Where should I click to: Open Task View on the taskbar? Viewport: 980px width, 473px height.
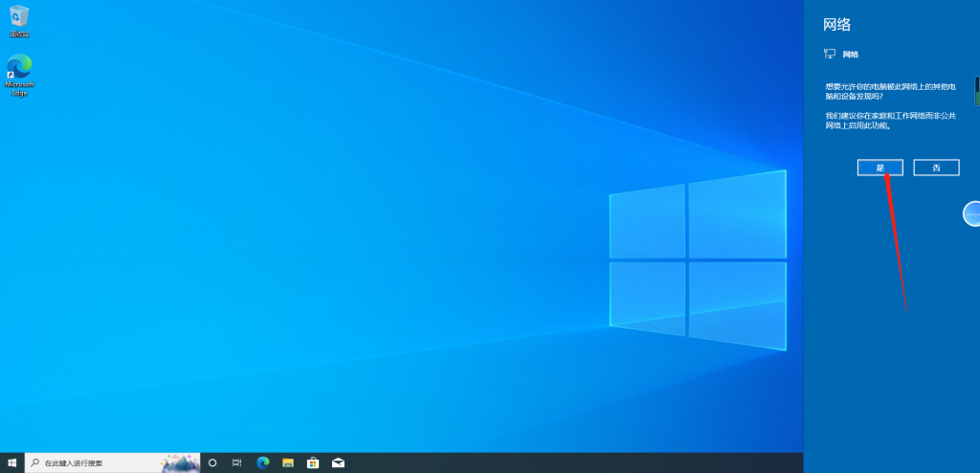pyautogui.click(x=237, y=463)
